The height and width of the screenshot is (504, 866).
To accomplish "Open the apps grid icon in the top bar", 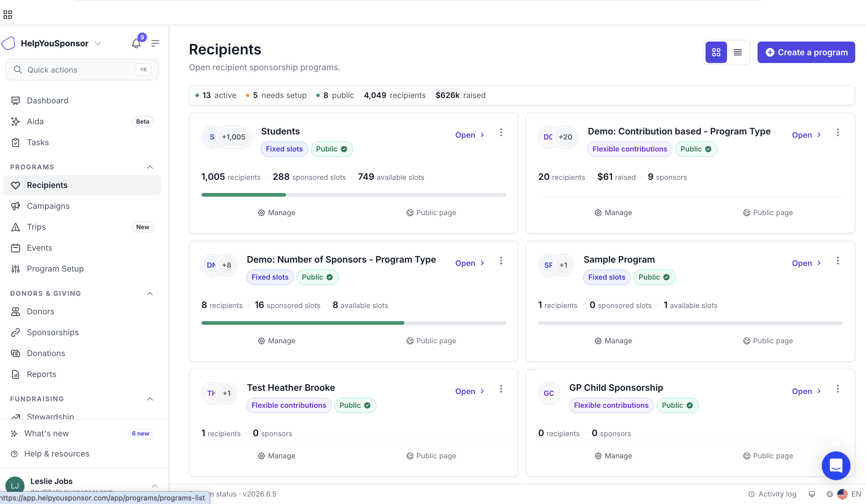I will 7,14.
